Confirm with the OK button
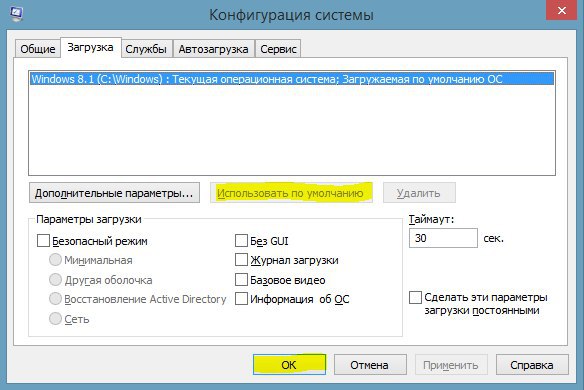This screenshot has width=584, height=390. point(289,365)
